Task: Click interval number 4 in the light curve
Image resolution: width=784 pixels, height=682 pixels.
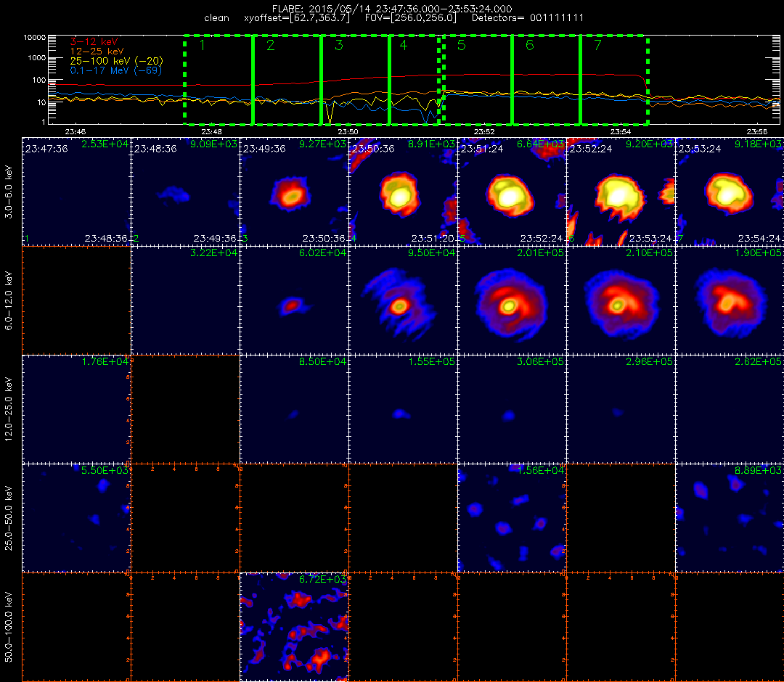Action: pyautogui.click(x=404, y=46)
